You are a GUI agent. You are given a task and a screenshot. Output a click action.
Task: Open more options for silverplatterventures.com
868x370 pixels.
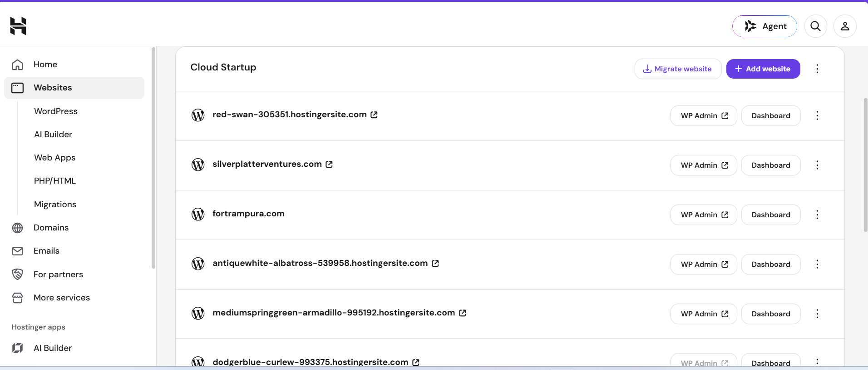click(x=817, y=165)
